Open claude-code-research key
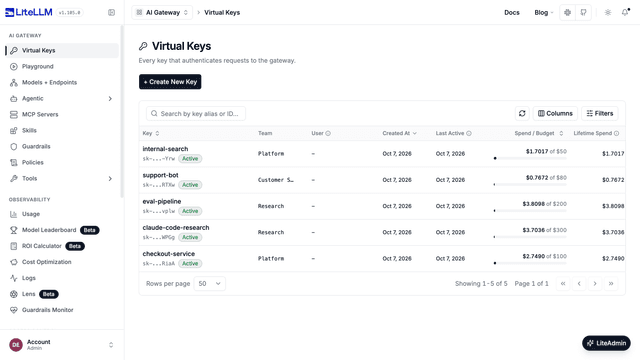Image resolution: width=640 pixels, height=360 pixels. click(176, 227)
